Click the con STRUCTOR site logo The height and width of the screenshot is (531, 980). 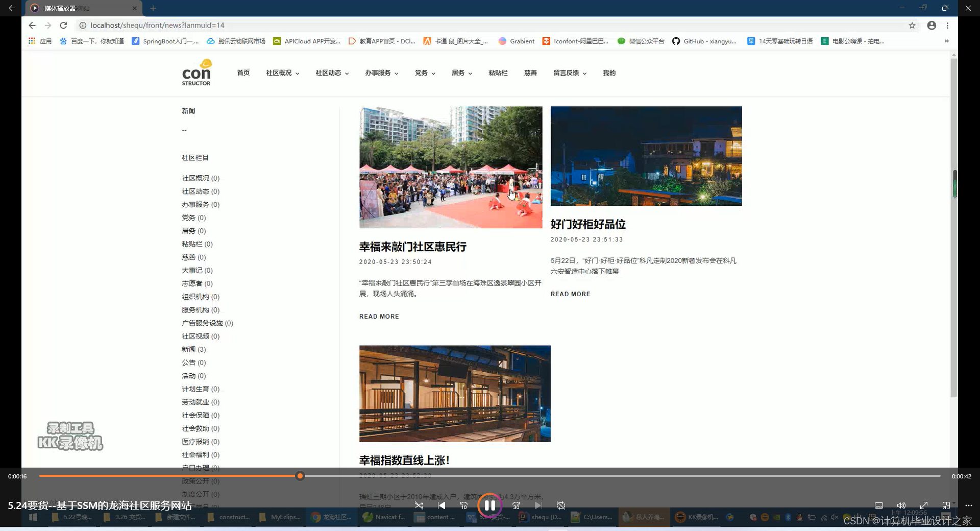[x=197, y=73]
